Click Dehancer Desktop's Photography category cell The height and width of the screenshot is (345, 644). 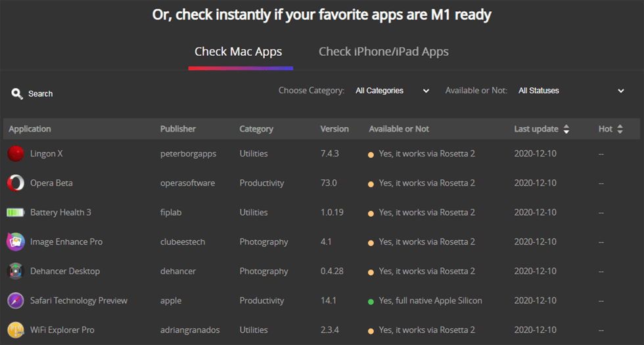coord(264,271)
